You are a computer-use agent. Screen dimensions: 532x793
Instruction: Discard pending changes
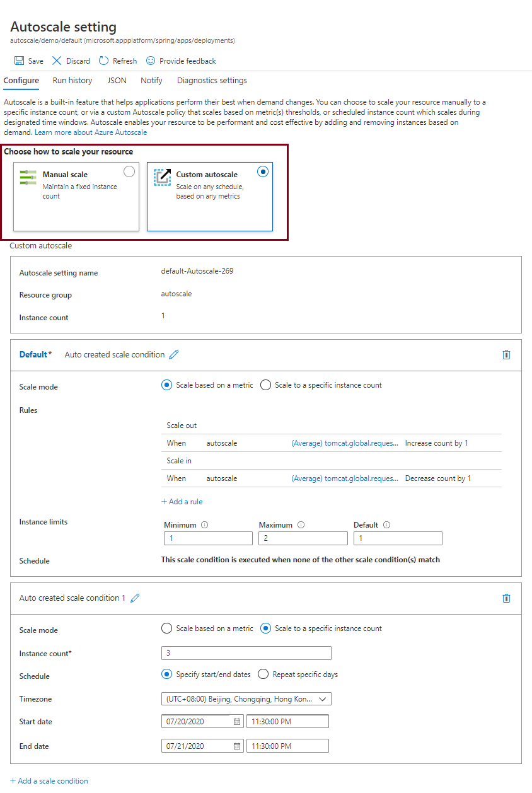(x=70, y=61)
